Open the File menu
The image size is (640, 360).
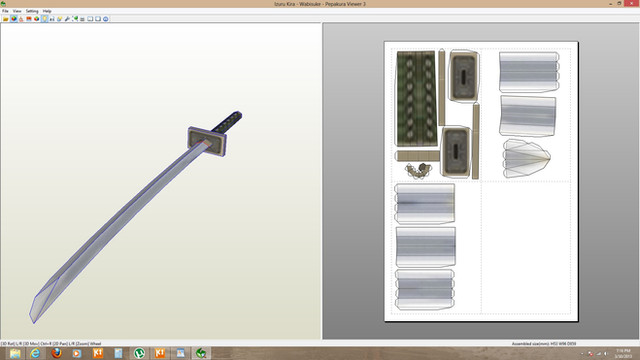pos(5,11)
